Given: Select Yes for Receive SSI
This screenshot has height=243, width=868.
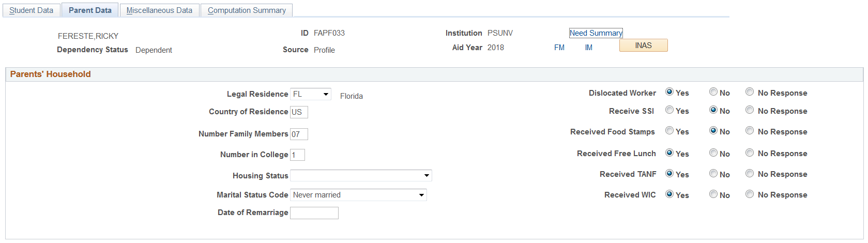Looking at the screenshot, I should pyautogui.click(x=669, y=110).
